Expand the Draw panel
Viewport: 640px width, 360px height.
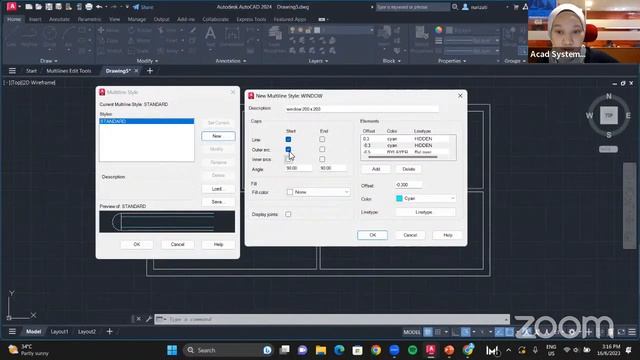pyautogui.click(x=49, y=61)
